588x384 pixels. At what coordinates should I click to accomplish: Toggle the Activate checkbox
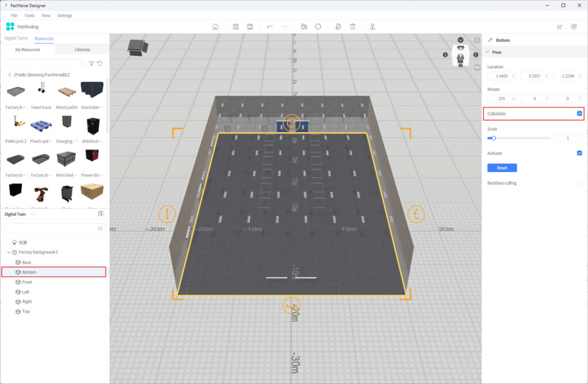click(x=579, y=153)
